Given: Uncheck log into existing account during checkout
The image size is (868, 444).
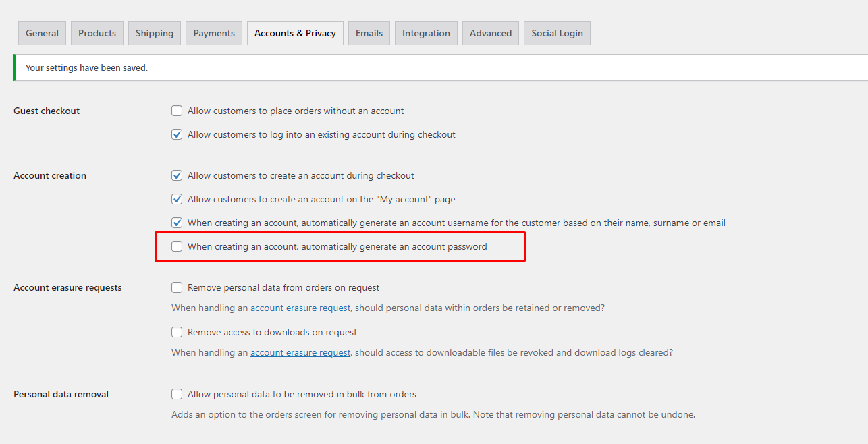Looking at the screenshot, I should [x=177, y=134].
